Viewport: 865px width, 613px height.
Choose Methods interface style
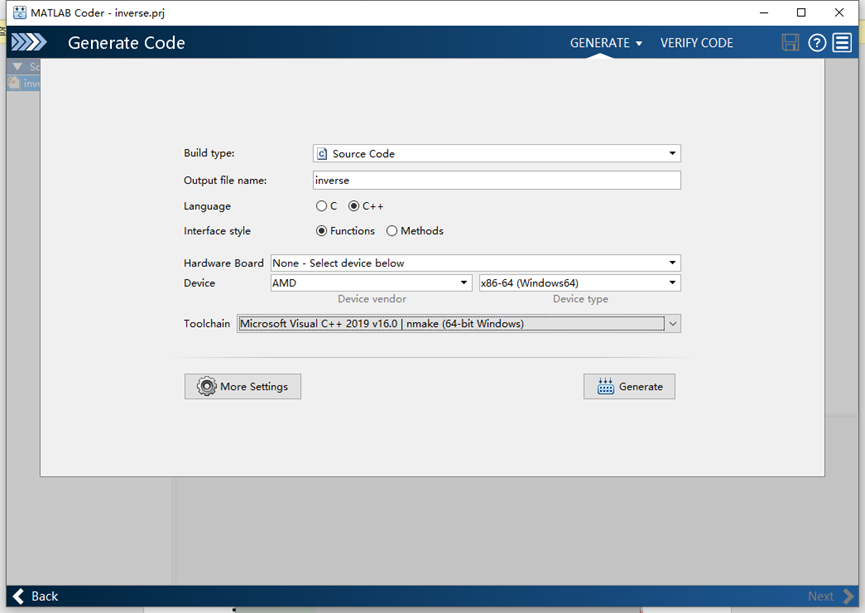click(392, 231)
